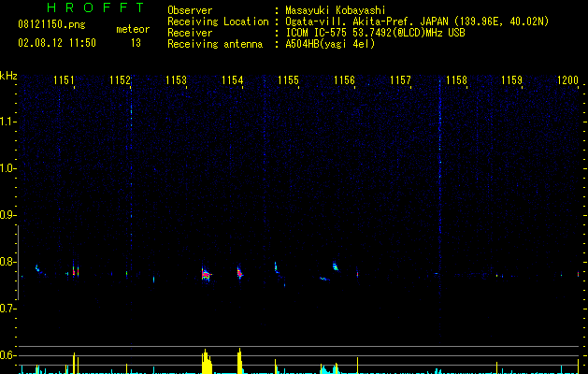Click the 0.7 kHz frequency axis label

coord(7,309)
